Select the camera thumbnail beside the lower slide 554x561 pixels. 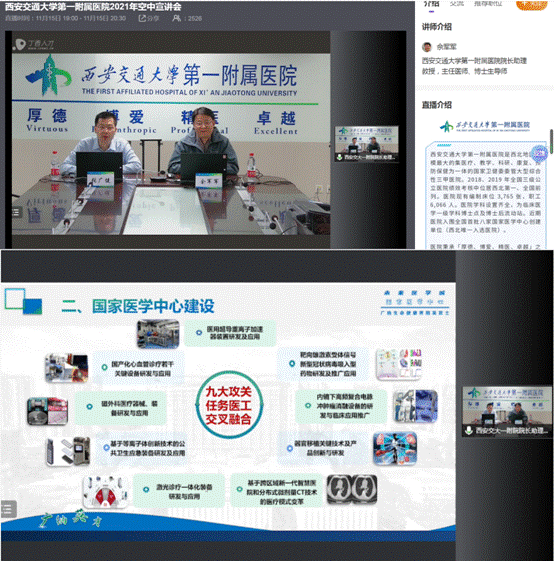pos(507,411)
